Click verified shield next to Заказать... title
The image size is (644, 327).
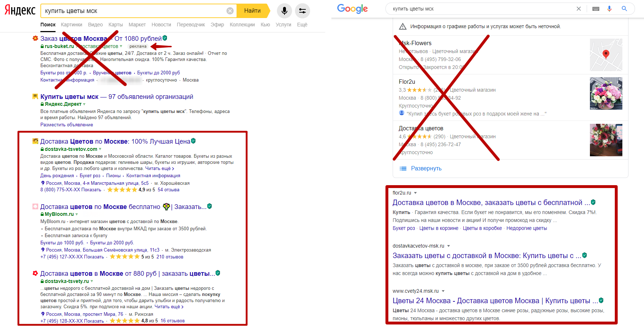pyautogui.click(x=209, y=206)
